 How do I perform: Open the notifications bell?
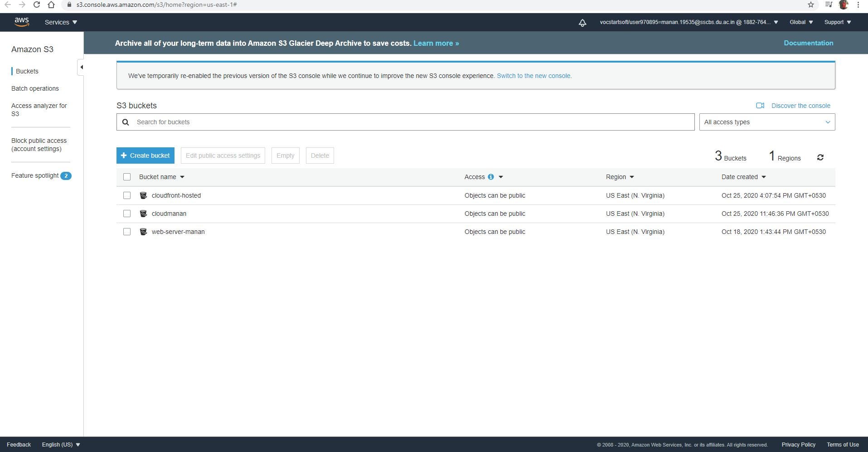click(582, 23)
